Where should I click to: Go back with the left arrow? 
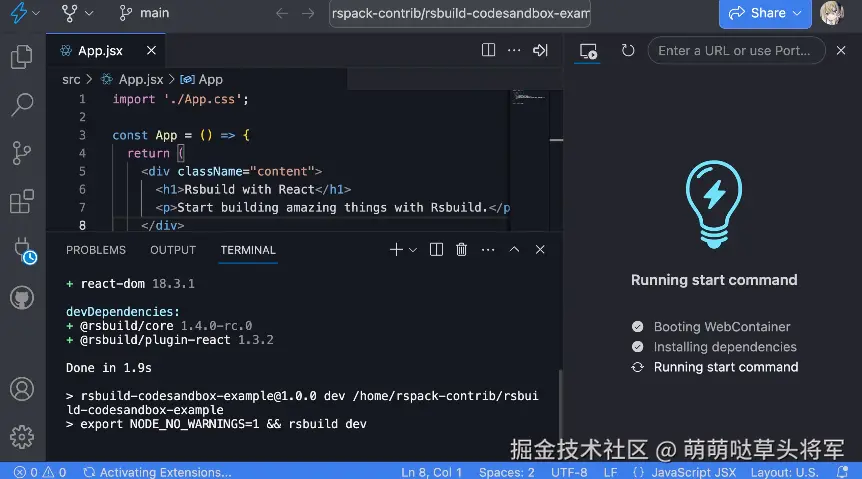click(282, 13)
